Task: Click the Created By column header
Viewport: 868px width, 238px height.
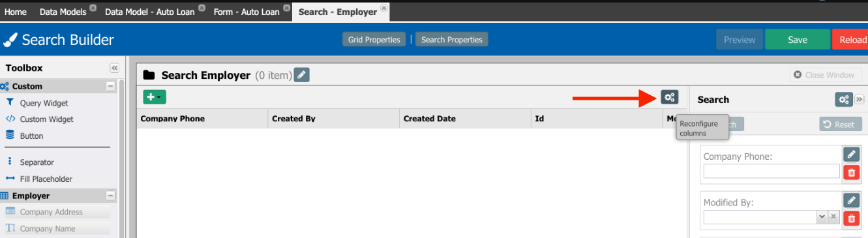Action: click(334, 119)
